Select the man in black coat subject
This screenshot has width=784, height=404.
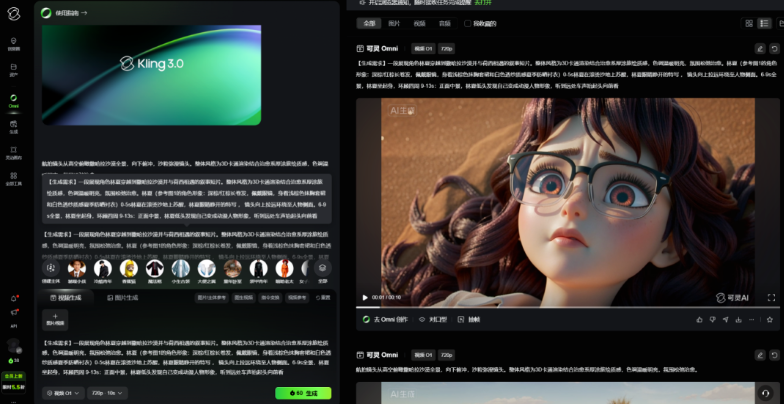click(102, 268)
